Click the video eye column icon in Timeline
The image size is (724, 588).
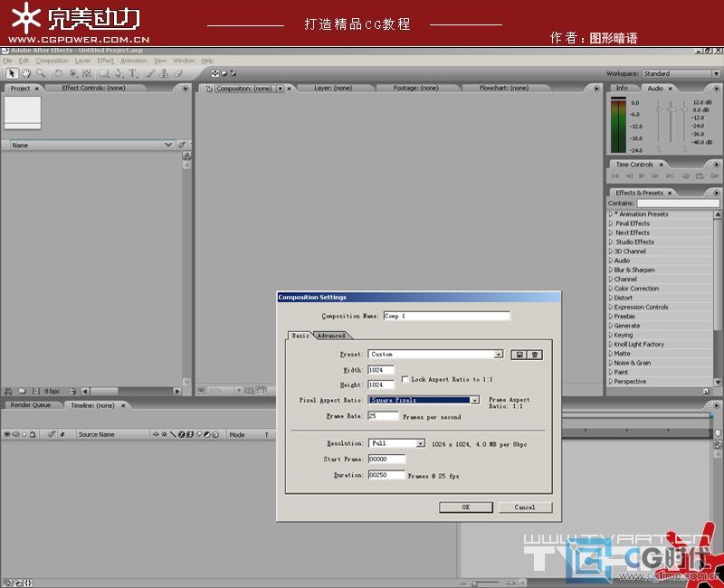point(7,434)
